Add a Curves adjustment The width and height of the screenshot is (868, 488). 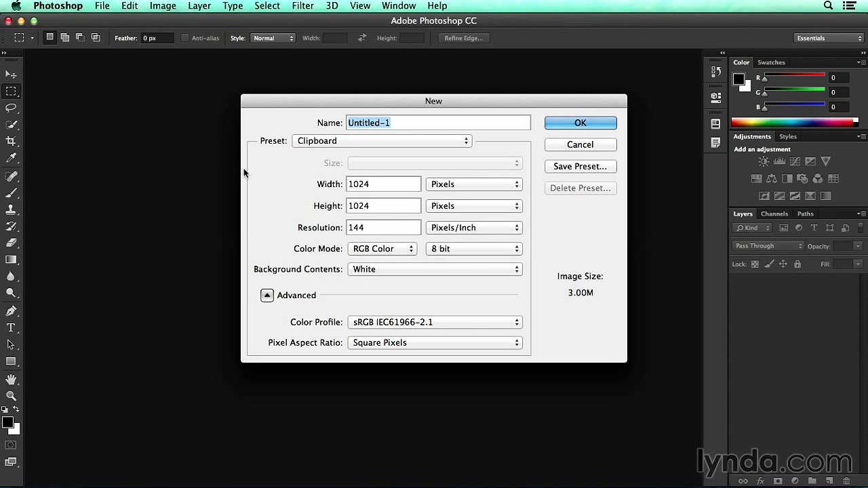tap(795, 161)
